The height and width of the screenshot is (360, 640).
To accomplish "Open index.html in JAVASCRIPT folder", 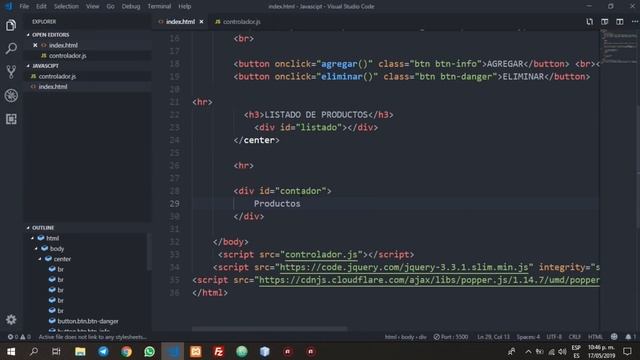I will pyautogui.click(x=53, y=87).
